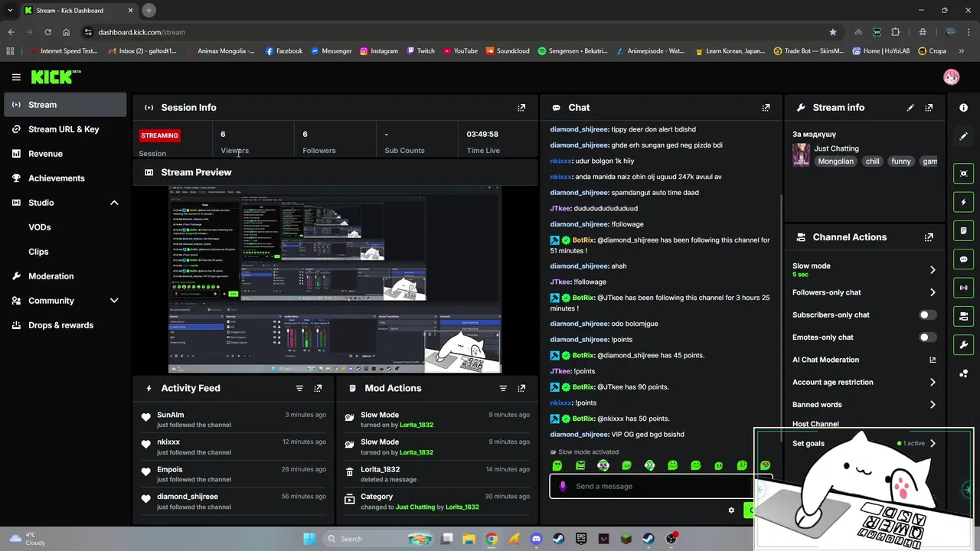Click the Mongolian tag
980x551 pixels.
tap(835, 161)
